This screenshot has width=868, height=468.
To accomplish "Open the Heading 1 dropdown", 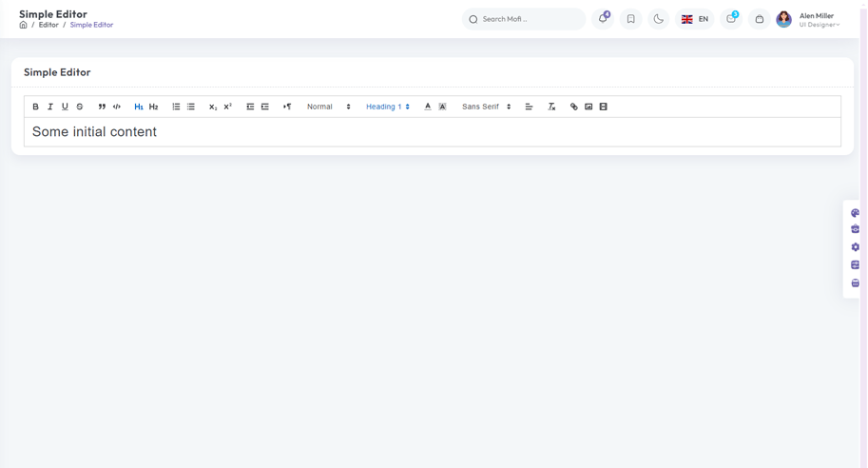I will click(x=388, y=107).
